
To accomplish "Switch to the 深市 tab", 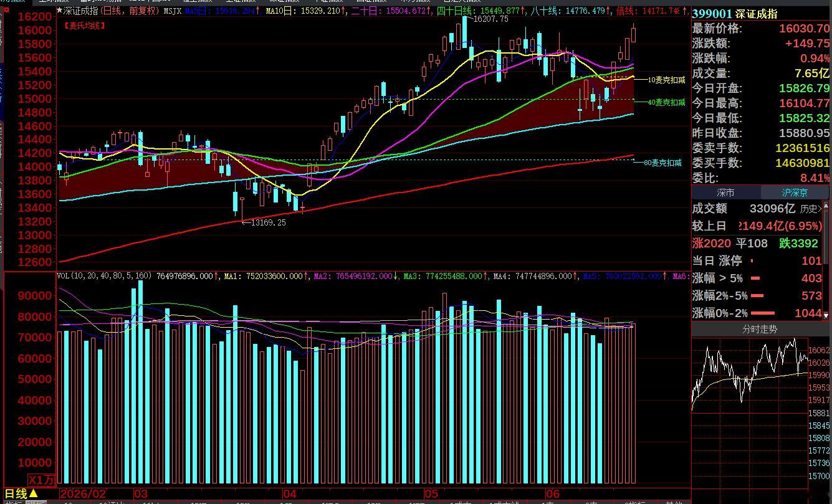I will 725,193.
